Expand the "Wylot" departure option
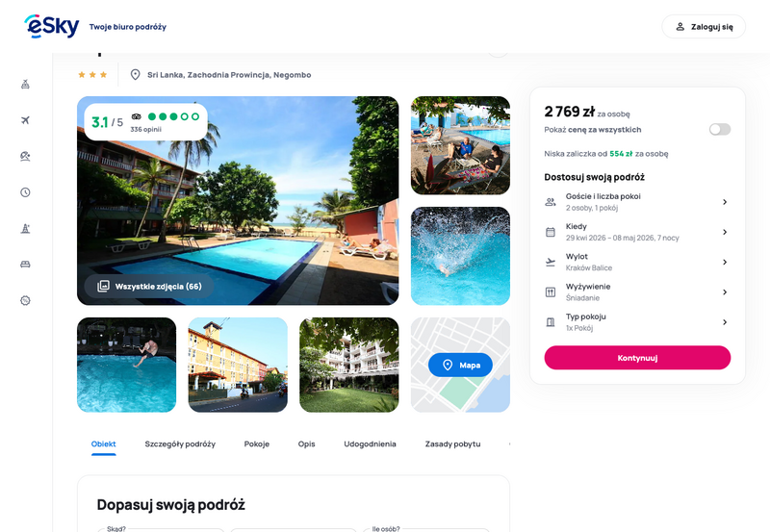The height and width of the screenshot is (532, 770). point(637,262)
